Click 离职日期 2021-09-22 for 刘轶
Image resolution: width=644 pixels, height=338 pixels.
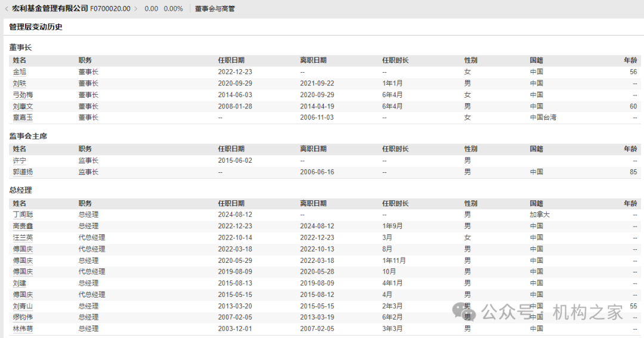coord(317,83)
